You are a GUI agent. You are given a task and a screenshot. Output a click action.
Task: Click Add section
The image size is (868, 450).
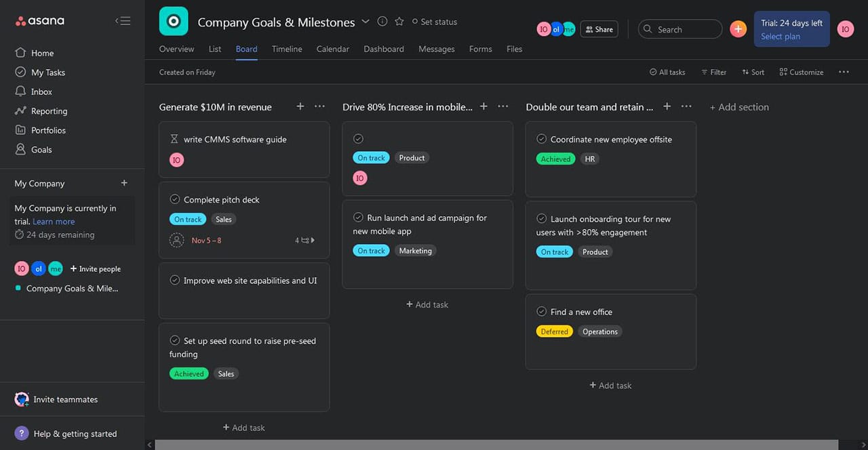739,107
